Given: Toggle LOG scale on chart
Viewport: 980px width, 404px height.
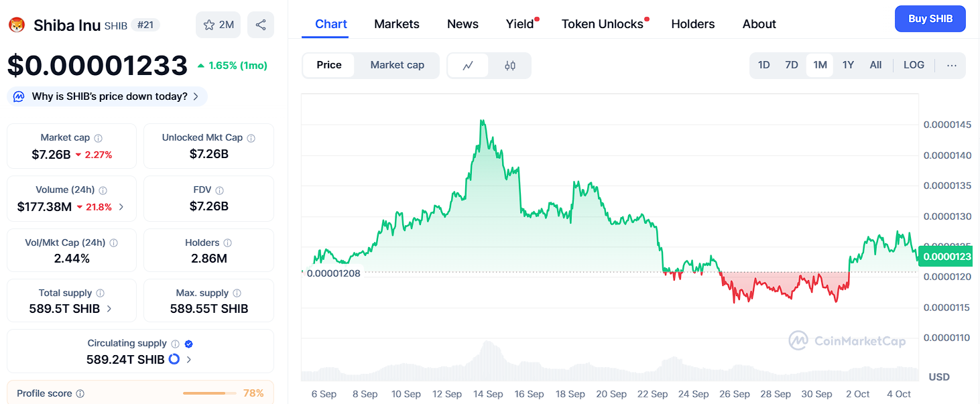Looking at the screenshot, I should tap(914, 65).
